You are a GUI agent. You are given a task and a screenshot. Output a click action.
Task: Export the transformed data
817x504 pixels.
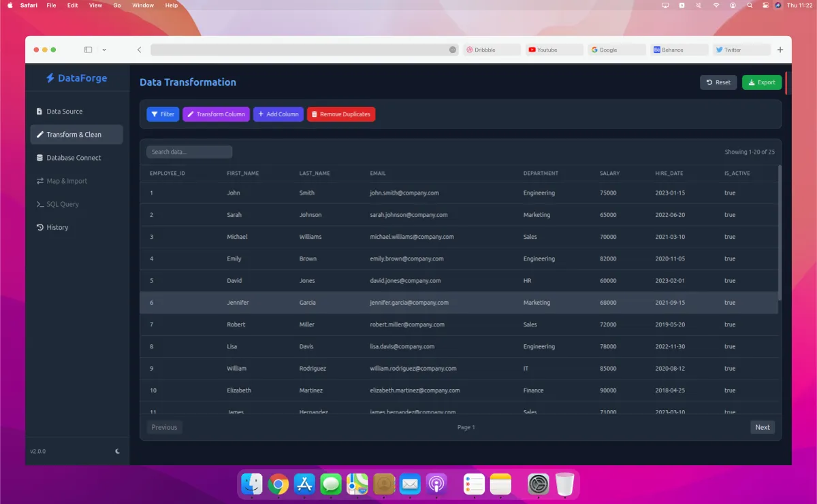pos(761,82)
